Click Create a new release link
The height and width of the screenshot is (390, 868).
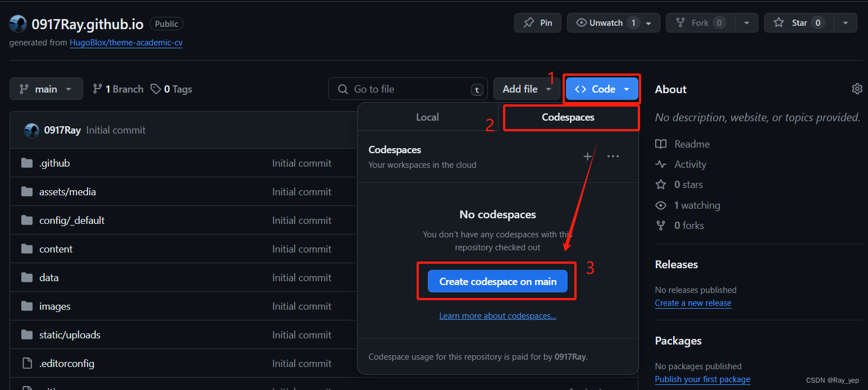(x=693, y=303)
